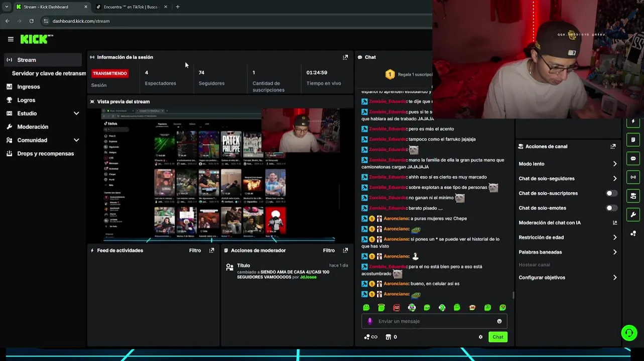Toggle Chat de solo-emotes switch
The height and width of the screenshot is (361, 644).
(x=611, y=208)
